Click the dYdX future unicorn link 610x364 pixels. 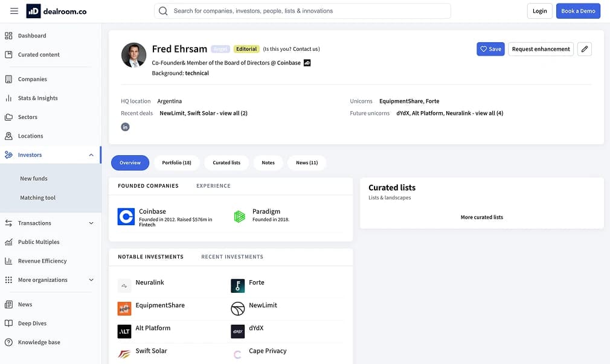[x=403, y=113]
